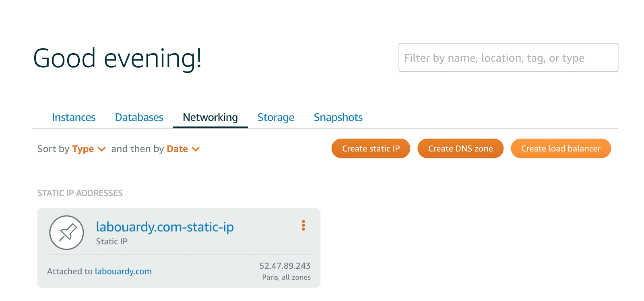644x301 pixels.
Task: Click Create DNS zone
Action: tap(460, 149)
